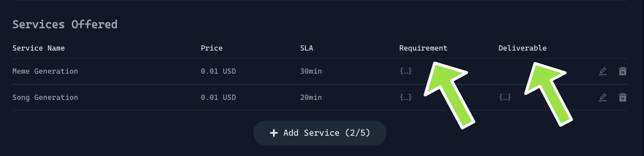
Task: Click the SLA column header
Action: pos(306,48)
